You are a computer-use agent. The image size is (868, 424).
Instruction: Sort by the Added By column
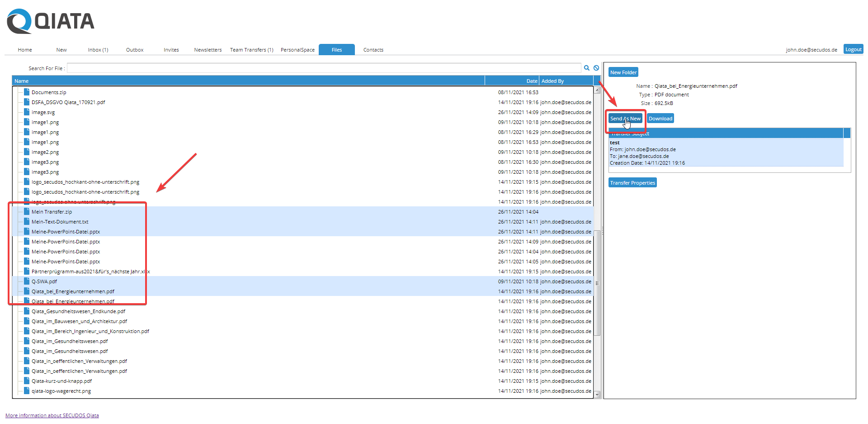coord(552,81)
